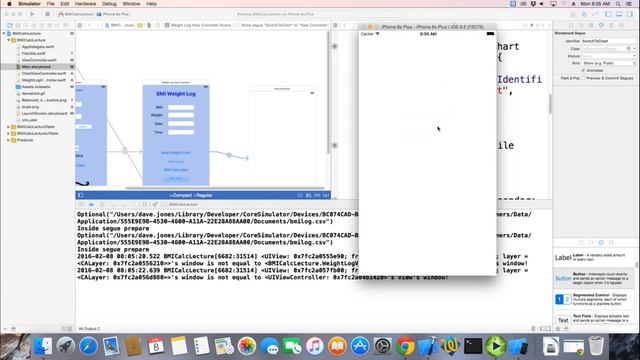Toggle the utilities pane visibility button

pos(630,14)
